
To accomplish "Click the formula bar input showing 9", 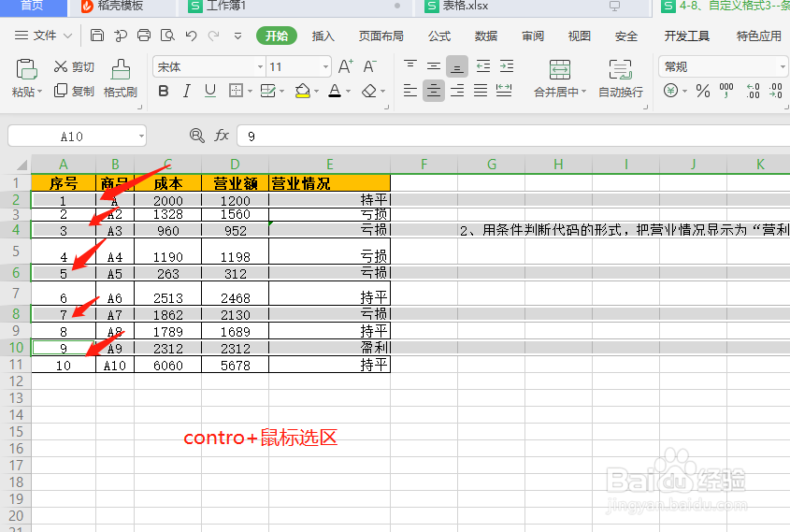I will (x=513, y=136).
